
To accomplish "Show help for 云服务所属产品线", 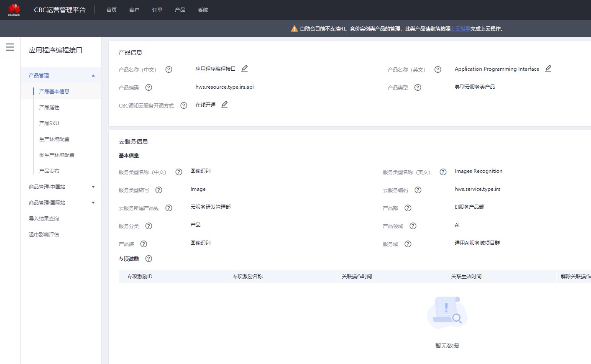I will (x=169, y=208).
